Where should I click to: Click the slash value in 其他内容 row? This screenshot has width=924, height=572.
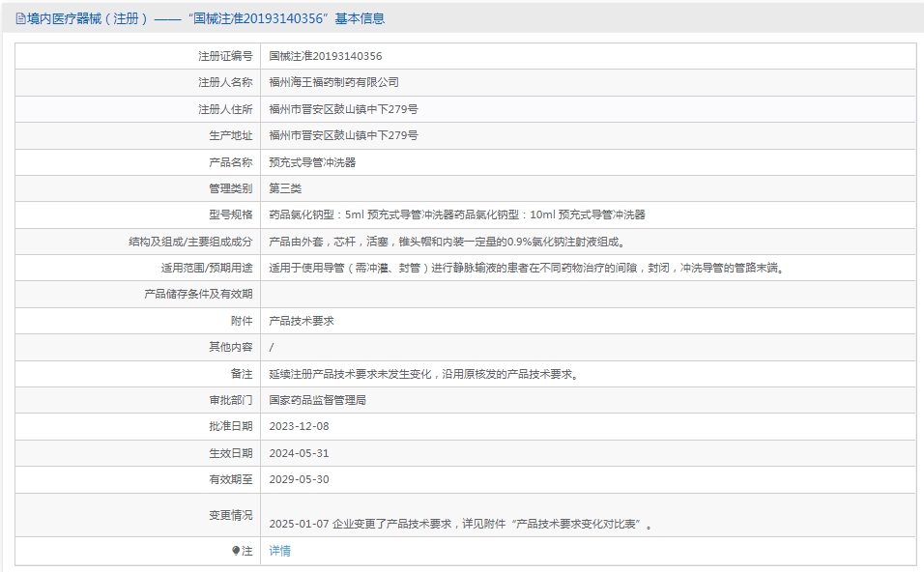(x=272, y=348)
